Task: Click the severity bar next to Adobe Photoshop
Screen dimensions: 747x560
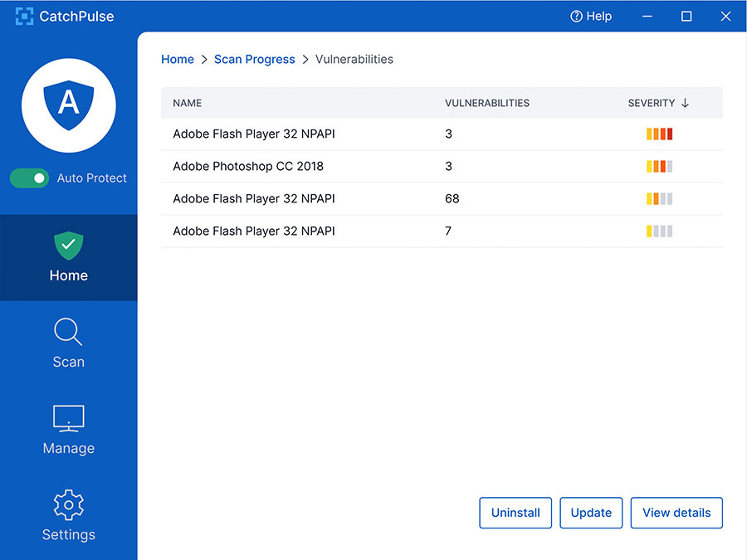Action: (659, 166)
